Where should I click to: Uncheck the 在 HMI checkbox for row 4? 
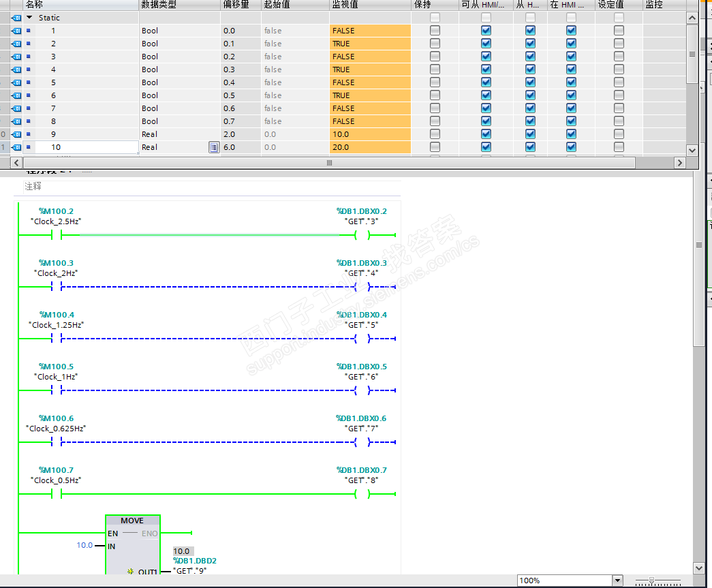(x=571, y=69)
